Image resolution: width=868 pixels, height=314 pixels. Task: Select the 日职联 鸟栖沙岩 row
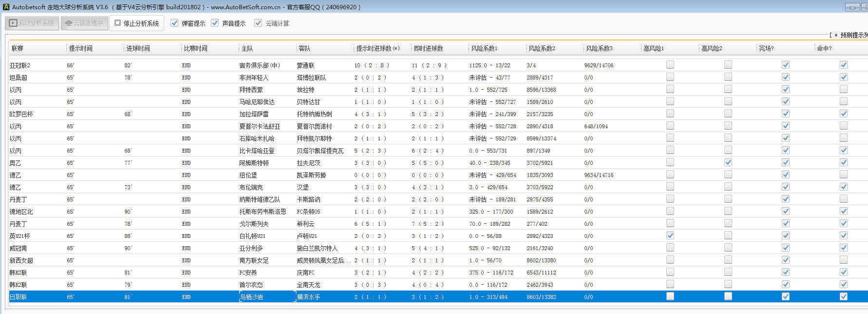[19, 297]
